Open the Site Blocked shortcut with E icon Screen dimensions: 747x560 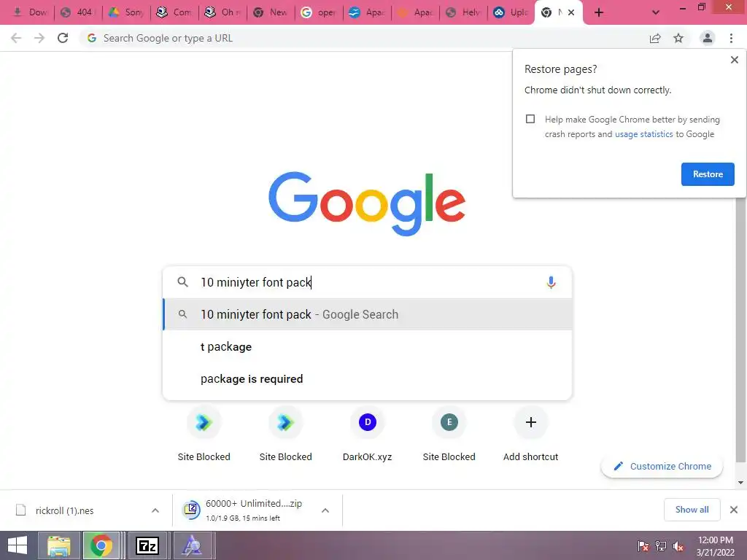(x=449, y=434)
